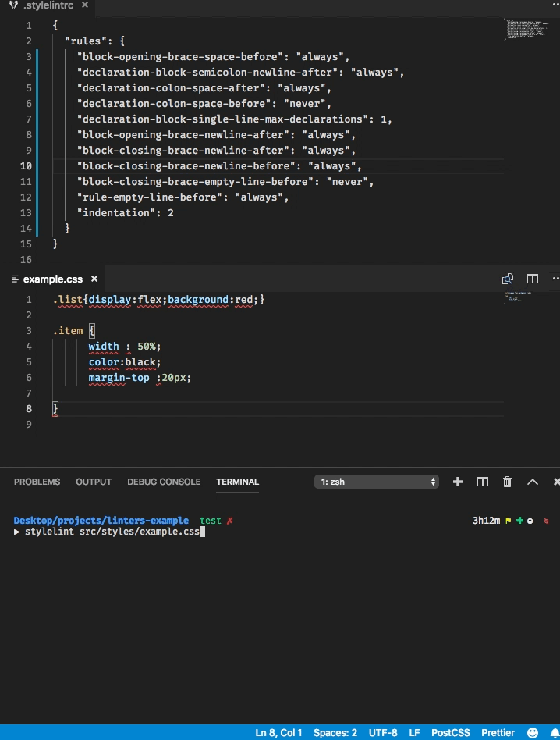
Task: Click 3h12m time indicator in terminal
Action: (486, 521)
